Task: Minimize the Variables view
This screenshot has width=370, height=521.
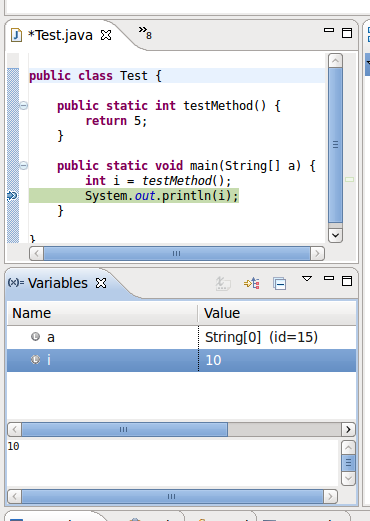Action: tap(329, 278)
